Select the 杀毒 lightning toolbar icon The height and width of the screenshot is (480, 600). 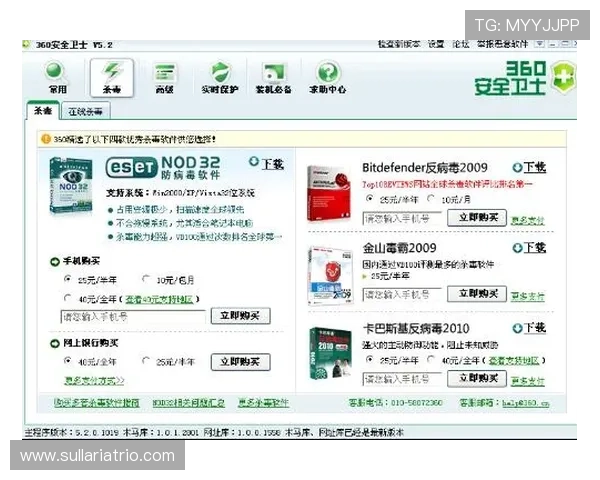(112, 78)
